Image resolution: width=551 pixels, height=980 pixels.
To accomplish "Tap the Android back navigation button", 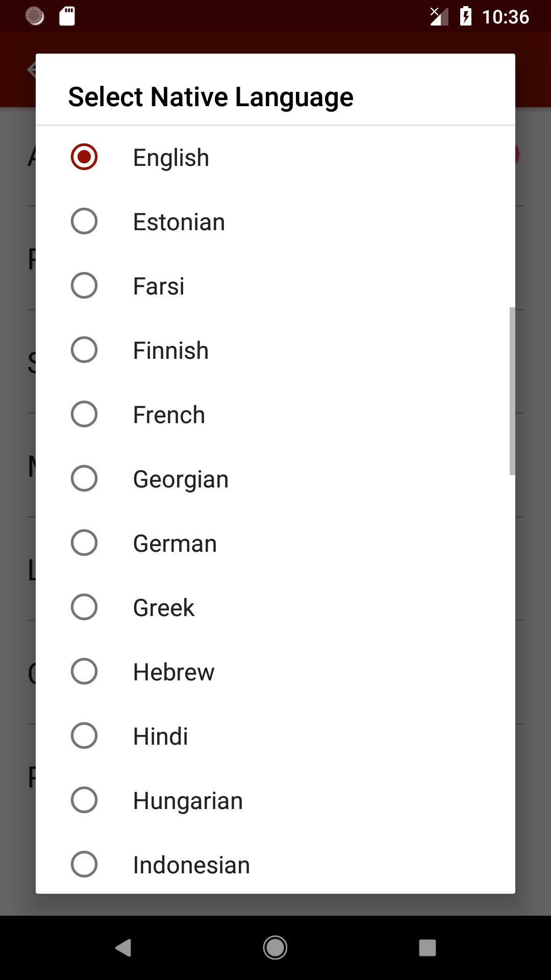I will 123,948.
